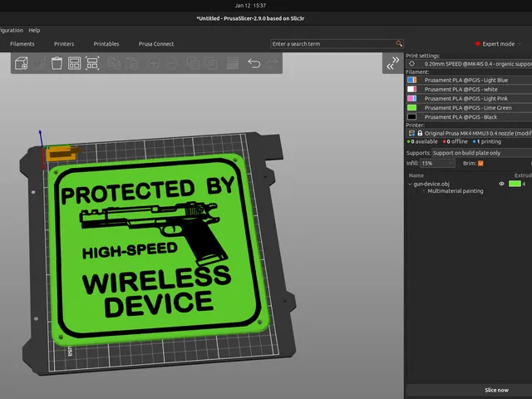Click the '0 offline' printer status
532x399 pixels.
[456, 141]
